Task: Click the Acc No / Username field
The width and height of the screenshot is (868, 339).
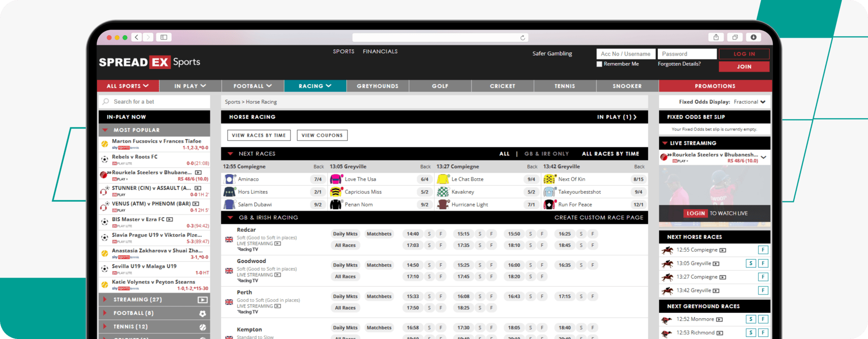Action: pos(625,54)
